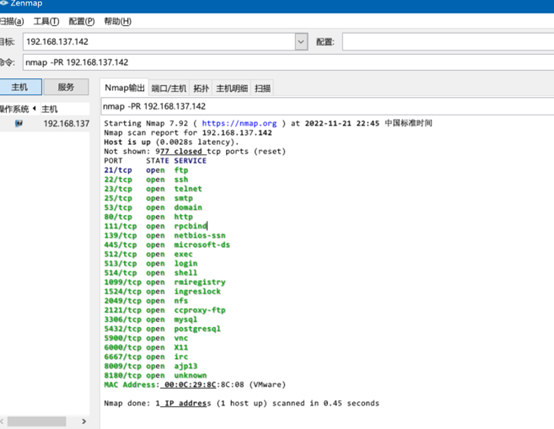The image size is (554, 429).
Task: Click the 6667/tcp irc line
Action: pos(146,357)
